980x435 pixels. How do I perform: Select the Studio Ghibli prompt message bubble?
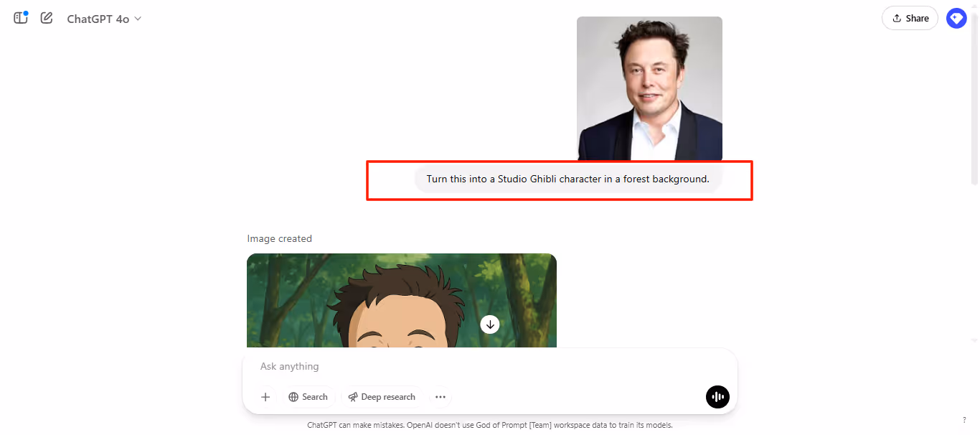point(567,179)
